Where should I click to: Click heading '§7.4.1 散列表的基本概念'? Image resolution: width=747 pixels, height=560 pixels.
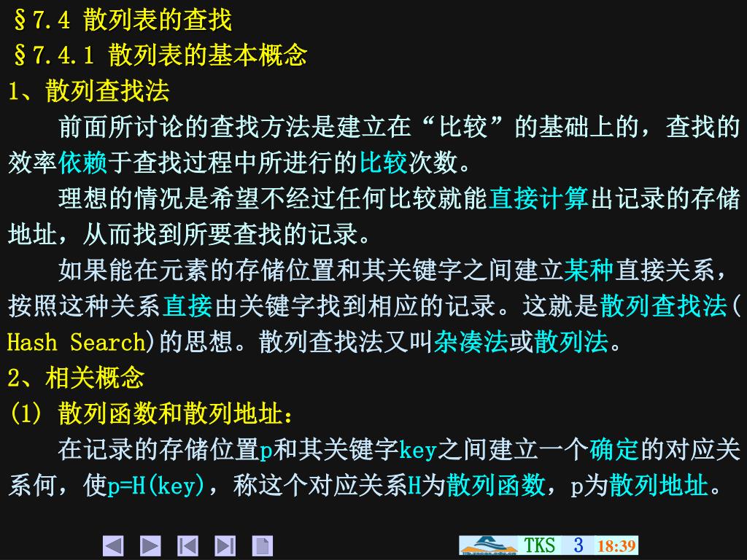160,55
